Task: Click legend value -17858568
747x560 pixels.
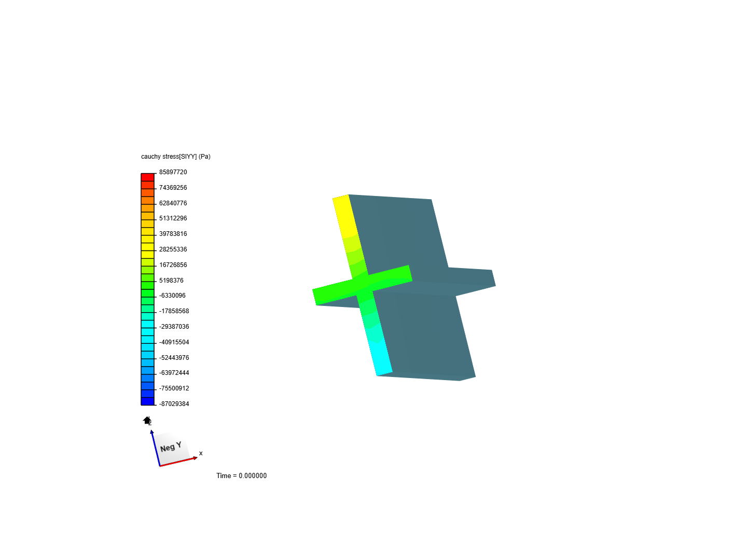Action: pyautogui.click(x=174, y=311)
